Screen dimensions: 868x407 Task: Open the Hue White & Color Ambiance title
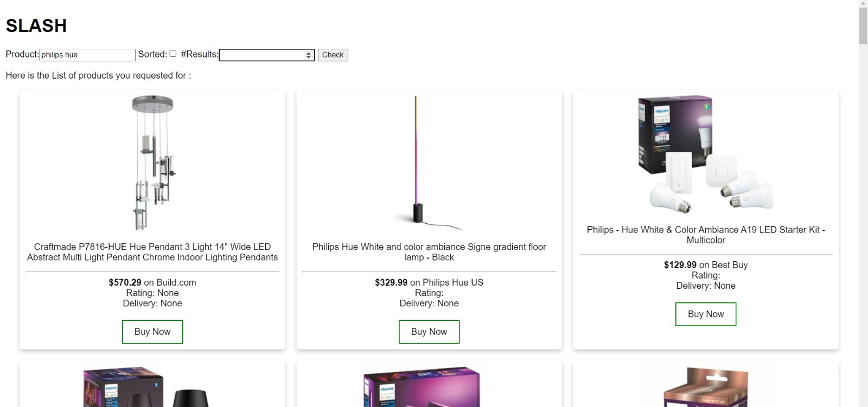pos(706,235)
